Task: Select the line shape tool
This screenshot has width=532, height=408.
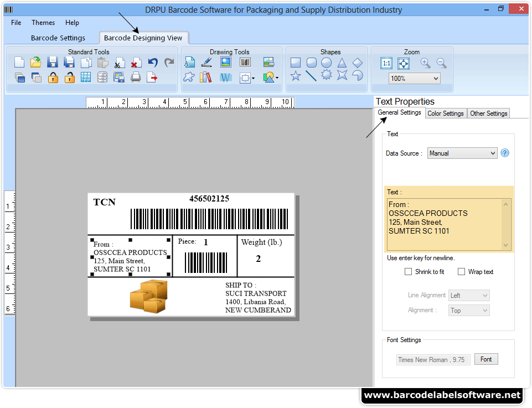Action: pos(311,76)
